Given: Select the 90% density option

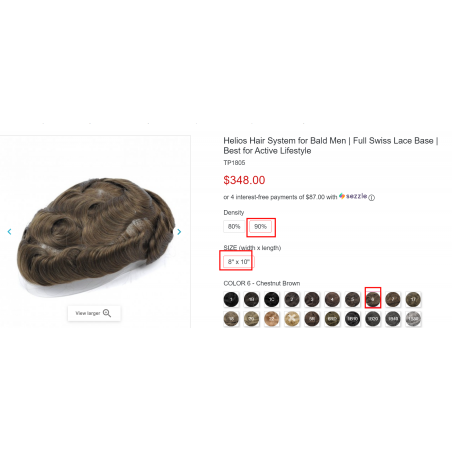Looking at the screenshot, I should pos(260,227).
